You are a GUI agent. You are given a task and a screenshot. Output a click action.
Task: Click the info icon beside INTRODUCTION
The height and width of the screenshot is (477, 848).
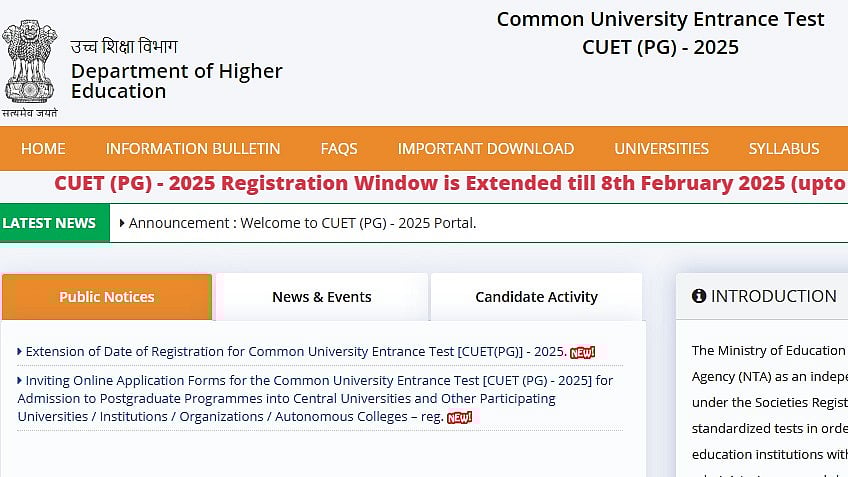coord(699,296)
